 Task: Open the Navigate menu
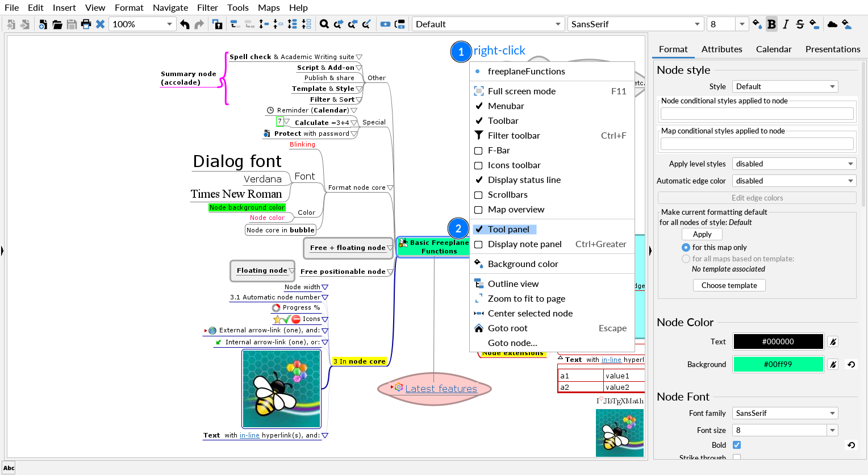pyautogui.click(x=170, y=7)
